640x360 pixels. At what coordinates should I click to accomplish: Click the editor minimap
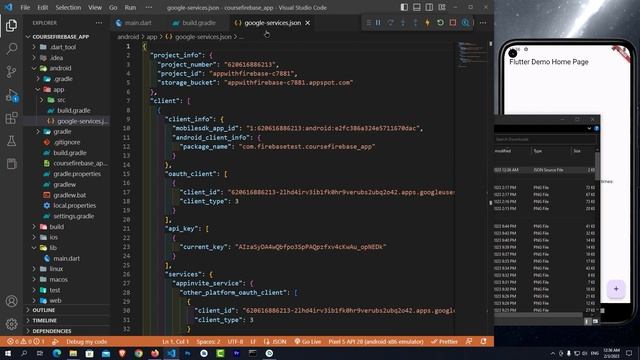[472, 54]
